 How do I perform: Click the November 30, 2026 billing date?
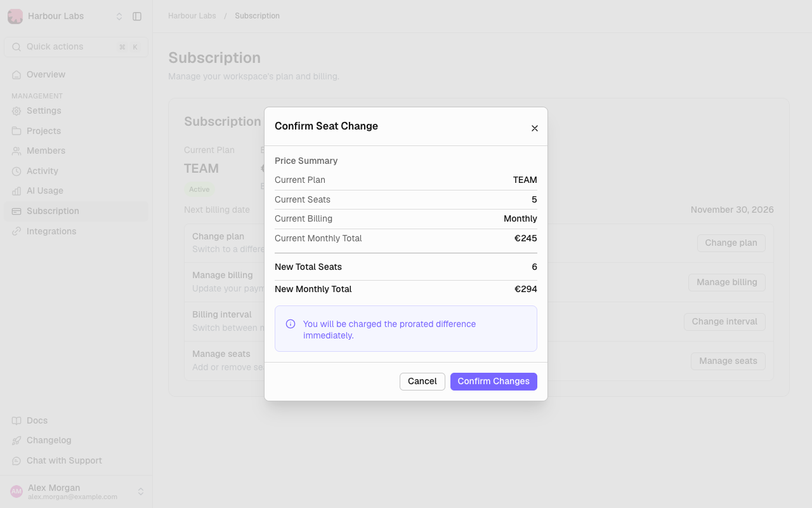point(732,210)
